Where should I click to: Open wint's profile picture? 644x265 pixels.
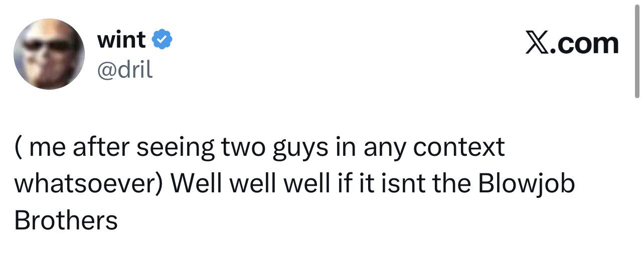click(x=49, y=55)
